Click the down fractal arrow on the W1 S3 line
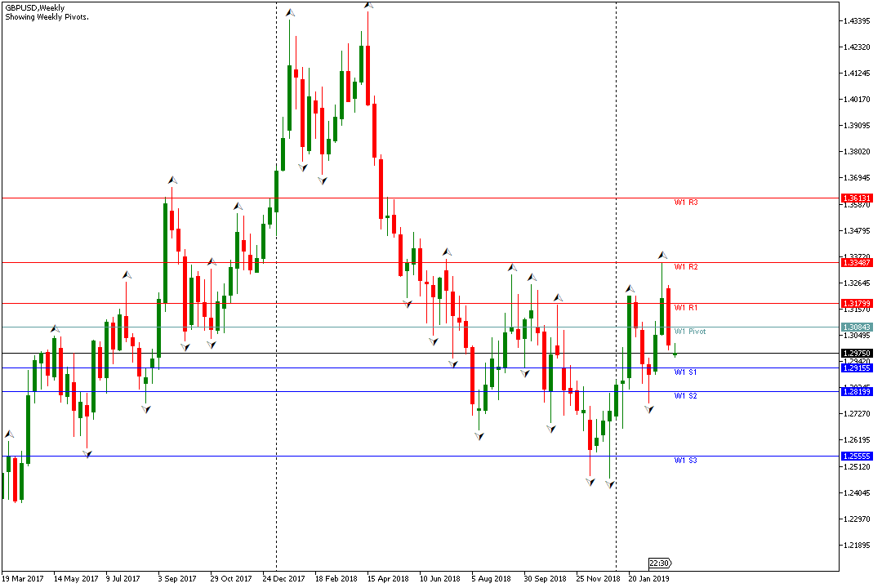The height and width of the screenshot is (588, 882). coord(87,454)
